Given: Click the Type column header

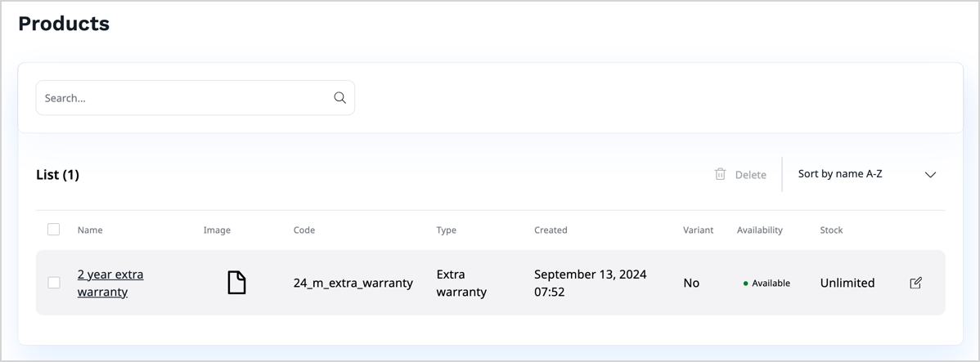Looking at the screenshot, I should [446, 230].
